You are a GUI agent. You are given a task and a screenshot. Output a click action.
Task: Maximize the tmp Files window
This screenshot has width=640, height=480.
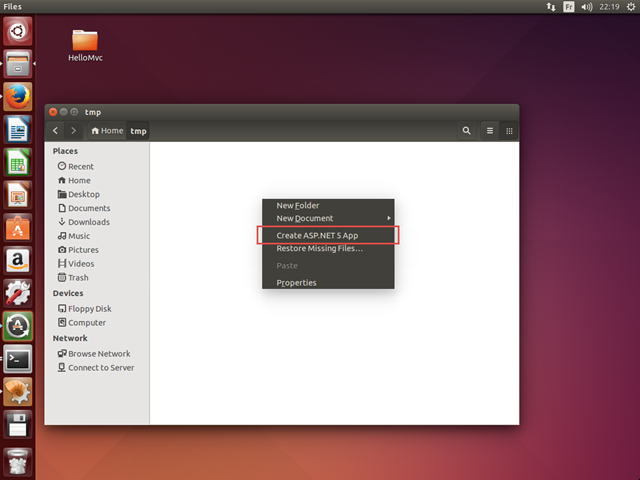(x=74, y=112)
